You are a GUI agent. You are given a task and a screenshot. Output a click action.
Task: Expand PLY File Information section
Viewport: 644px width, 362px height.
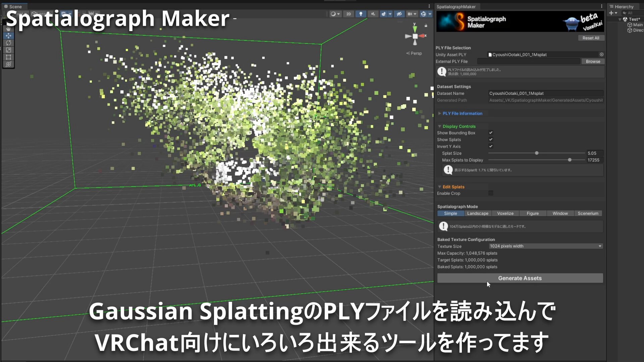coord(462,114)
